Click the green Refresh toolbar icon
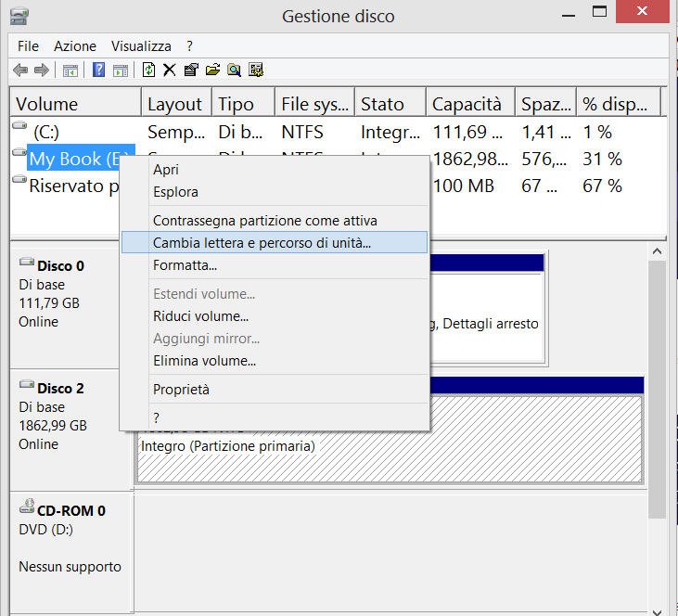This screenshot has height=616, width=678. click(148, 70)
